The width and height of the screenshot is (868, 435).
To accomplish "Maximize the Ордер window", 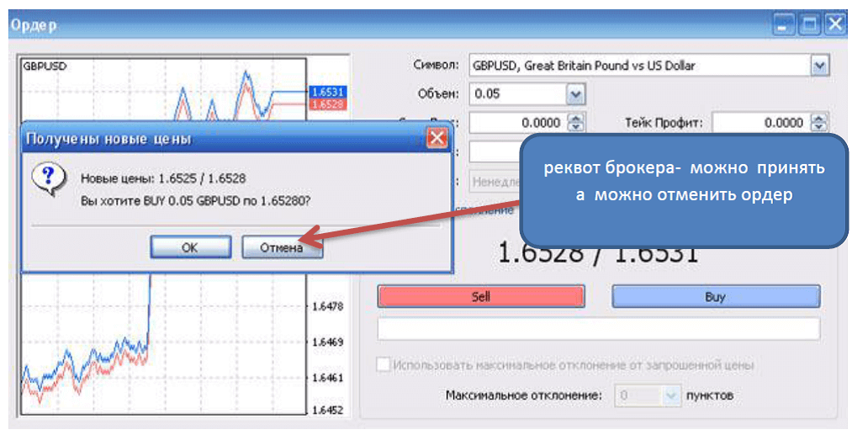I will coord(809,24).
